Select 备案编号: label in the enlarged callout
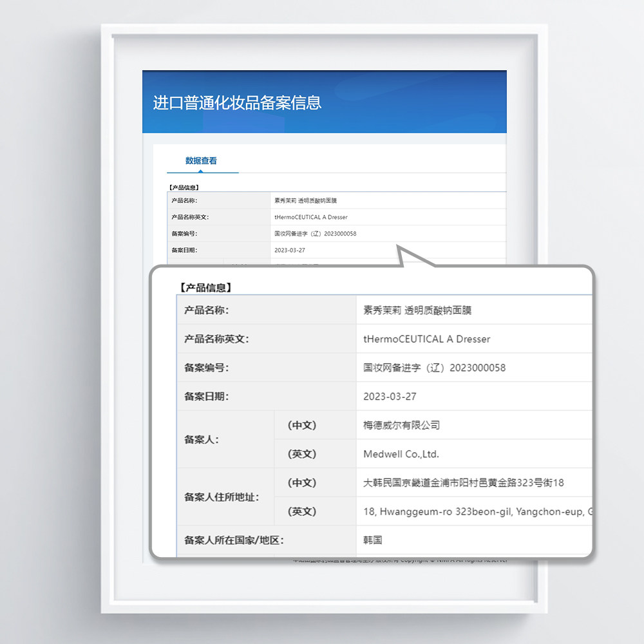The image size is (644, 644). click(x=207, y=368)
